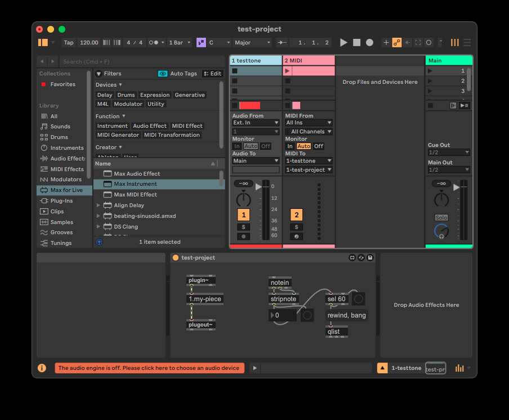Arm track 1 testtone for recording
This screenshot has width=509, height=420.
(243, 236)
